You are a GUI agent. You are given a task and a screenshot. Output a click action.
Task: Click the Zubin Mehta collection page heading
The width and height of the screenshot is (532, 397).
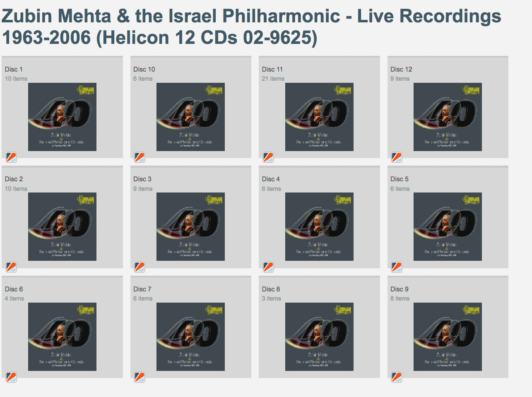tap(251, 27)
